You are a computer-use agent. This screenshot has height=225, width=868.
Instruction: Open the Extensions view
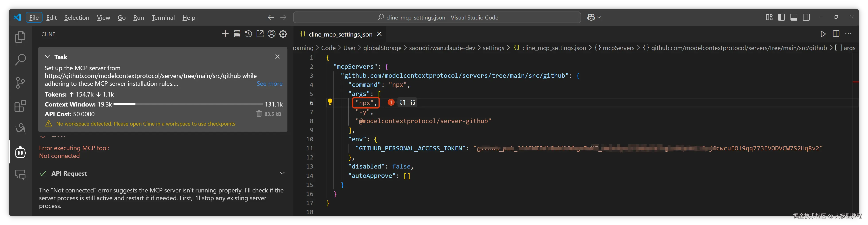[x=20, y=106]
